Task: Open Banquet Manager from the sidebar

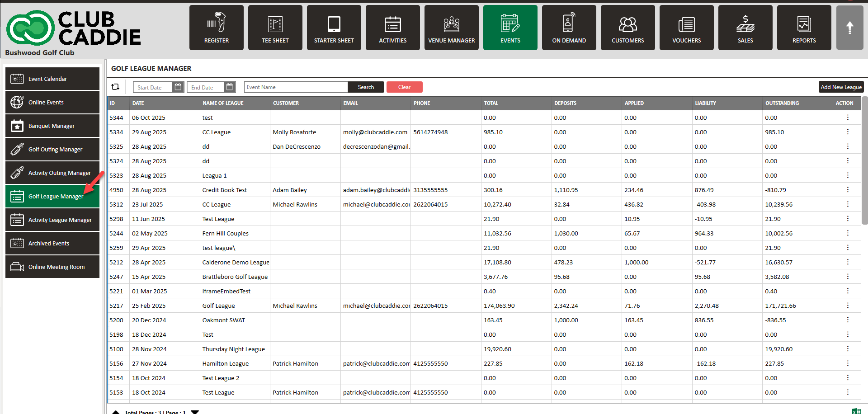Action: 52,126
